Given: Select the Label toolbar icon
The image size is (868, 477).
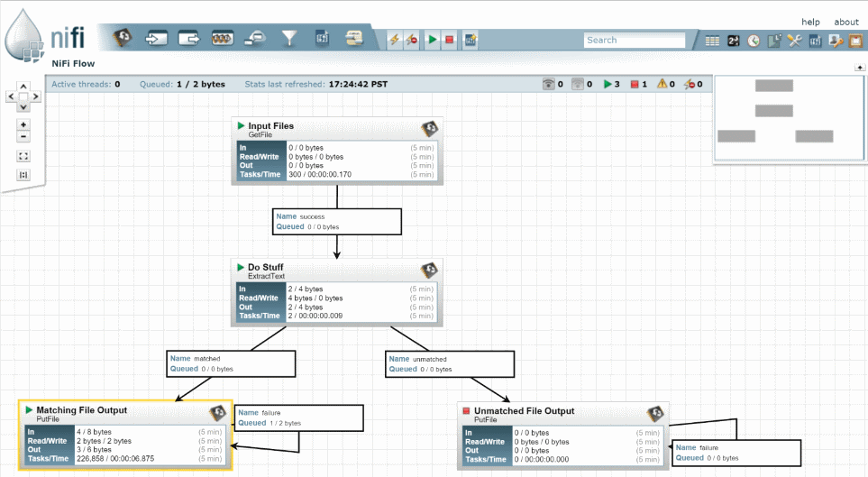Looking at the screenshot, I should tap(353, 38).
